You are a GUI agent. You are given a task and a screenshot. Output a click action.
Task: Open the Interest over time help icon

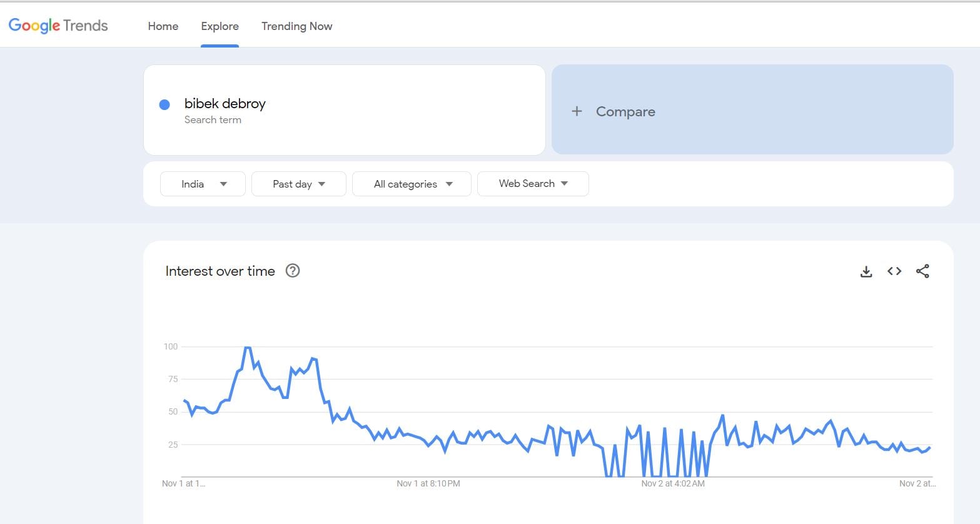pyautogui.click(x=293, y=271)
